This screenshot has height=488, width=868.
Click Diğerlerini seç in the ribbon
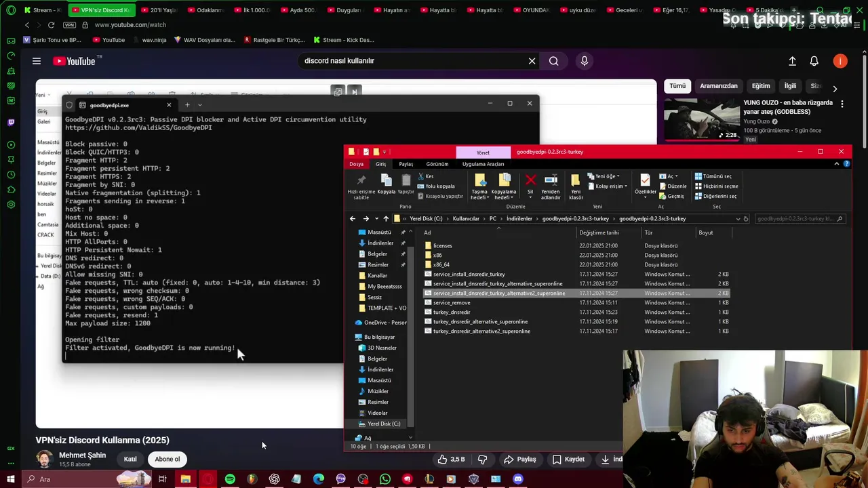(715, 196)
